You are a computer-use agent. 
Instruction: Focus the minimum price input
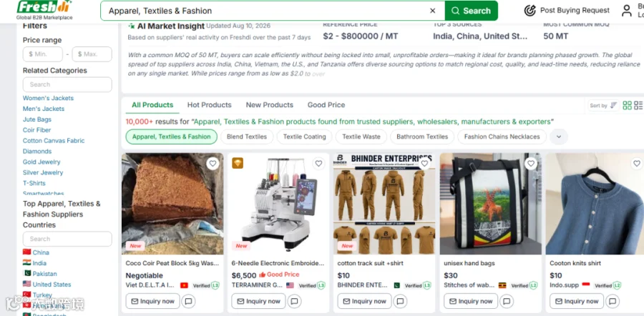coord(43,54)
